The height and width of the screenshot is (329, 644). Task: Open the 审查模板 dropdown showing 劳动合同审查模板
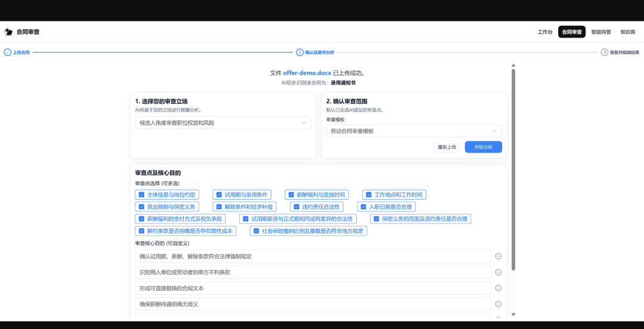click(414, 131)
